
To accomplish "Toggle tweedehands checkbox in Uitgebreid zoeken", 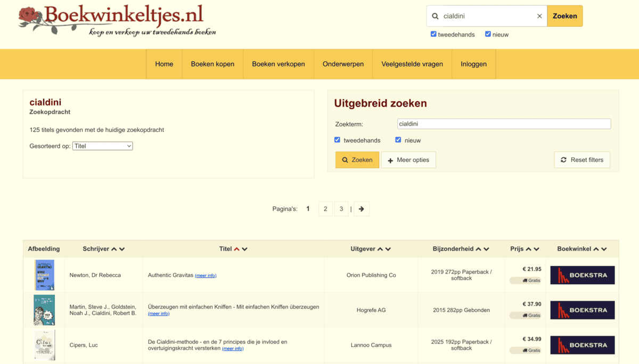I will coord(337,140).
